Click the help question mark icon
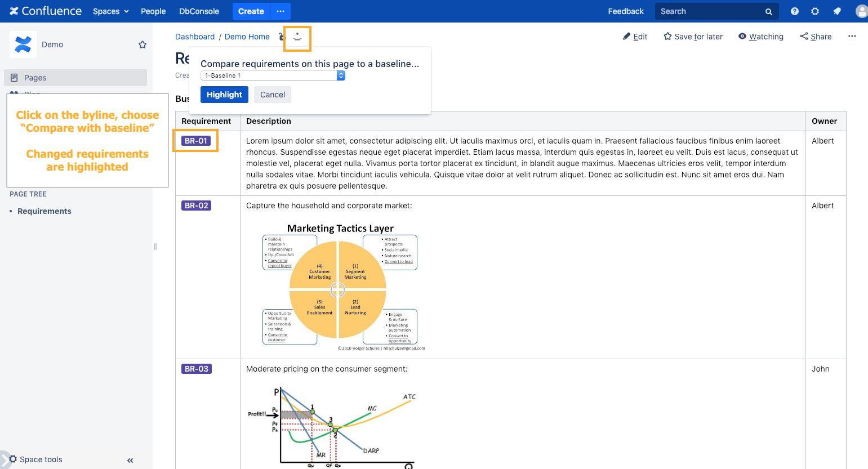 tap(794, 11)
